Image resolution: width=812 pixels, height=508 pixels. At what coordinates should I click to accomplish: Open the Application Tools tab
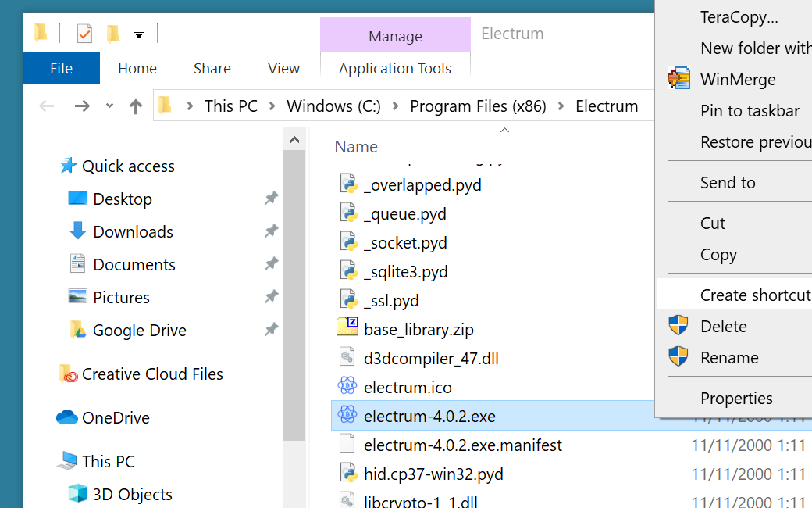point(395,68)
